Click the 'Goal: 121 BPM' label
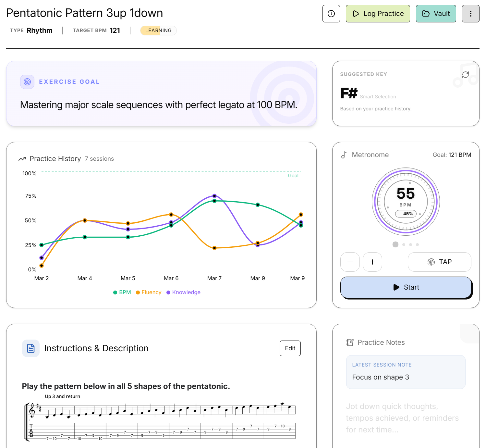This screenshot has height=448, width=486. 452,155
